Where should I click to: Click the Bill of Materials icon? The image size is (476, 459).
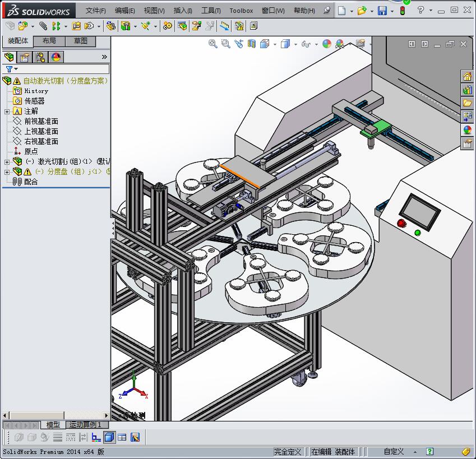point(183,26)
